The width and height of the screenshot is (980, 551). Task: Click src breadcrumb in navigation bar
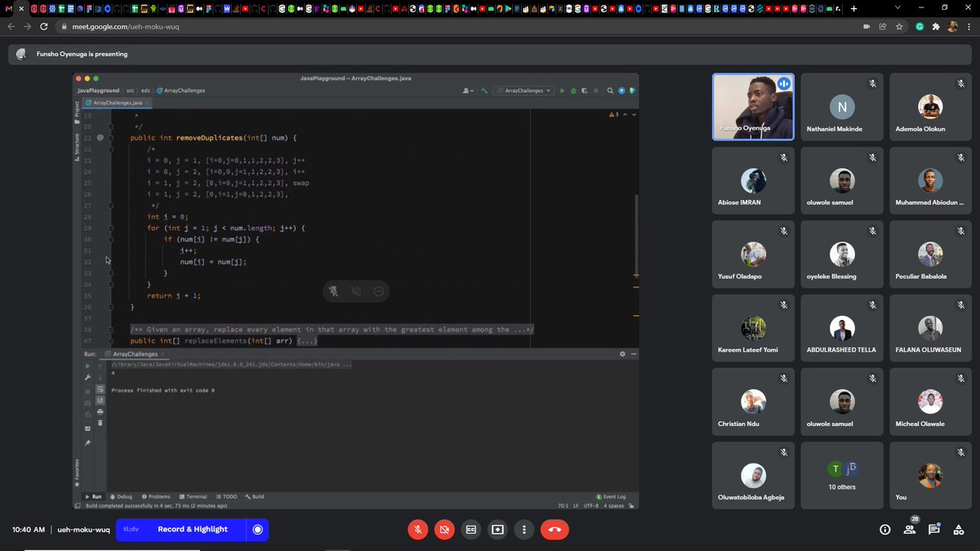point(131,91)
